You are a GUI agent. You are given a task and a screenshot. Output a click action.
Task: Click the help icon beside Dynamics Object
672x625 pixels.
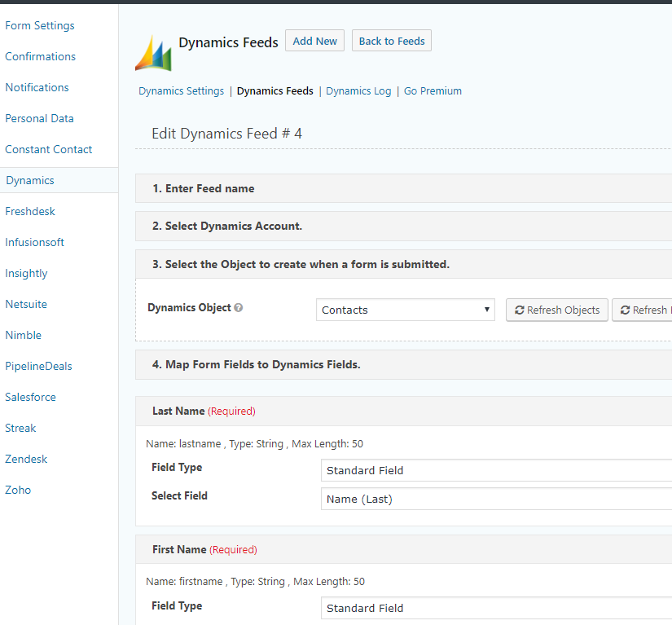coord(239,308)
